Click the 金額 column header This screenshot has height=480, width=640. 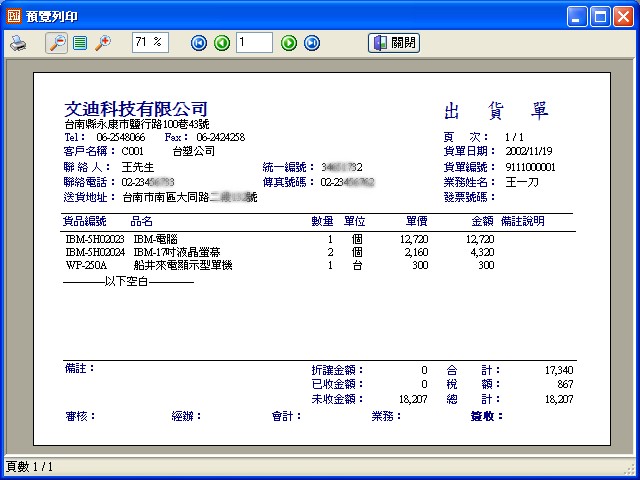[482, 221]
